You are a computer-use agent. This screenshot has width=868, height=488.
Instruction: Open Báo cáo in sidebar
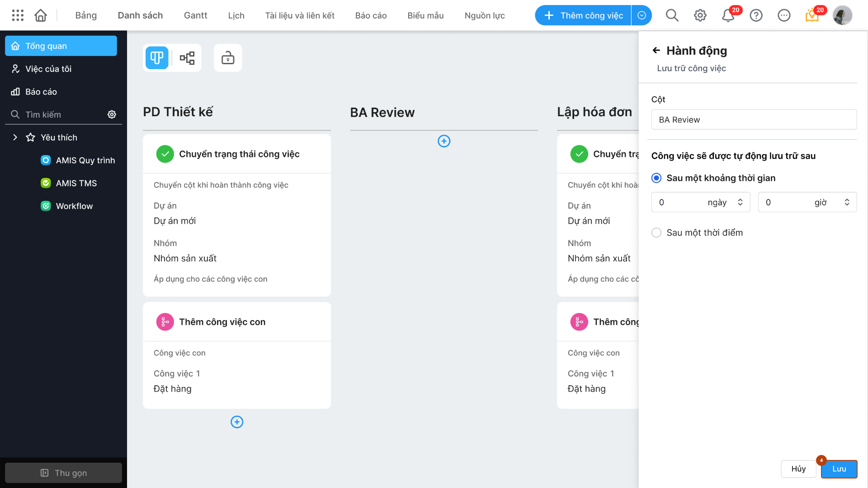pos(61,91)
